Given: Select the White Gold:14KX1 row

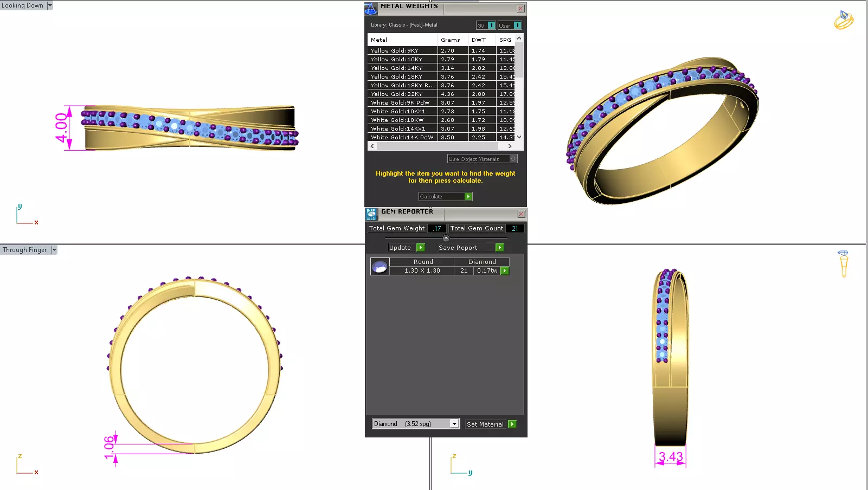Looking at the screenshot, I should point(441,128).
